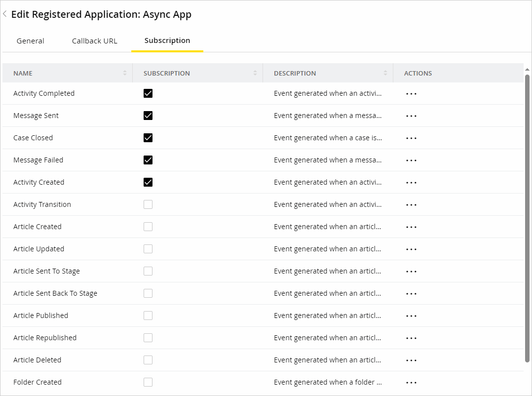This screenshot has height=396, width=532.
Task: Click the Article Created event name
Action: (38, 227)
